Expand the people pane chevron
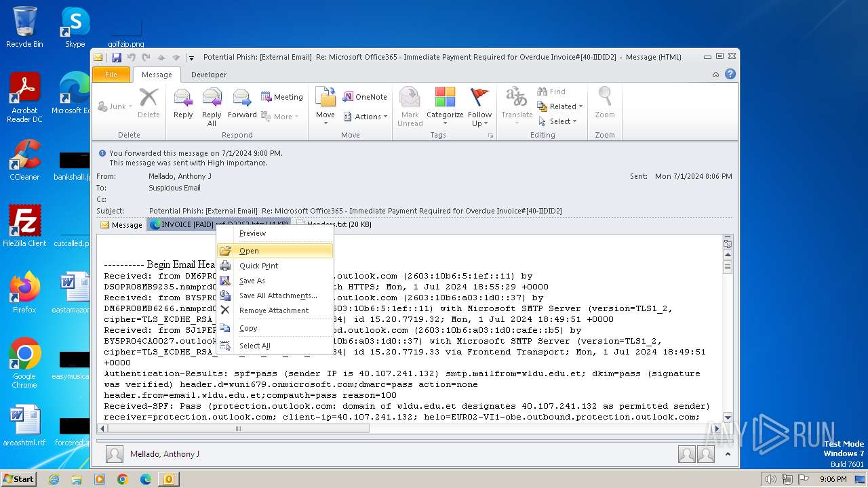Screen dimensions: 868x488 pos(728,454)
